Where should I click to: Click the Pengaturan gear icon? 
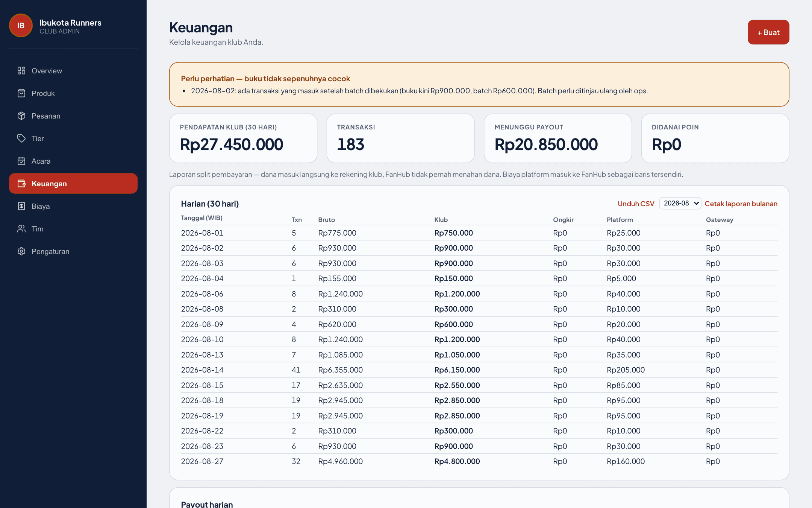[x=21, y=251]
